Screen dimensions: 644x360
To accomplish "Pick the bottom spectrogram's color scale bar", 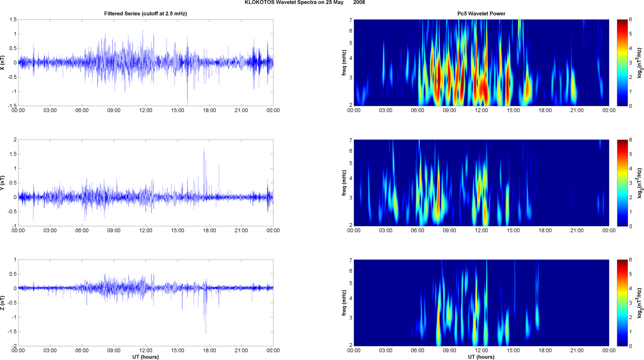I will (x=622, y=303).
